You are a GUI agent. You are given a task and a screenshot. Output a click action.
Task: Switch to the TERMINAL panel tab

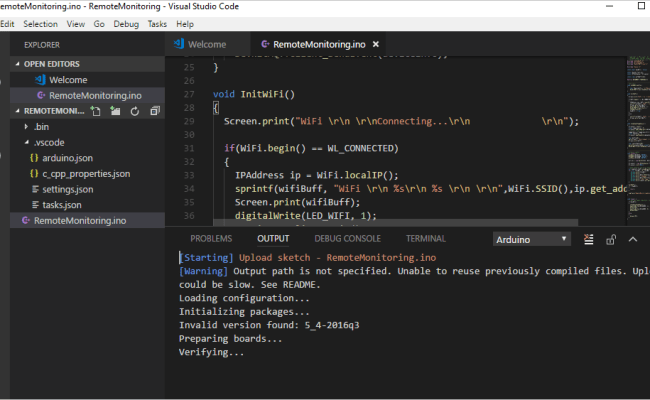coord(426,239)
